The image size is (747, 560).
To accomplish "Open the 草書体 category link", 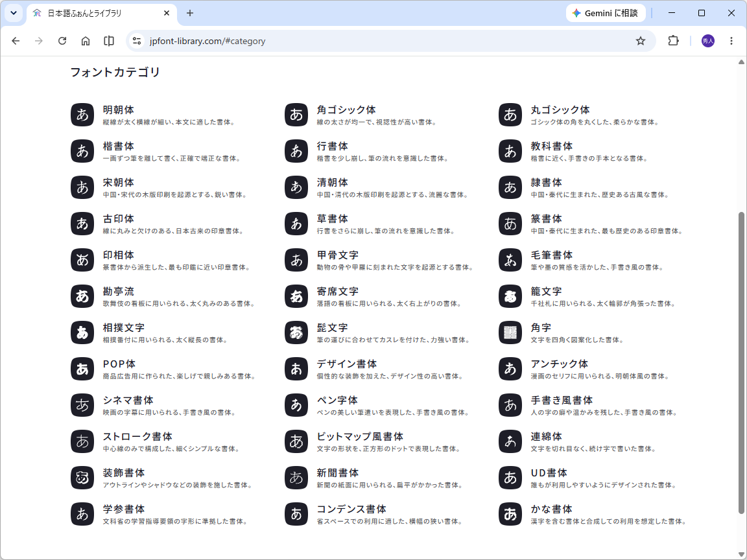I will pos(332,218).
